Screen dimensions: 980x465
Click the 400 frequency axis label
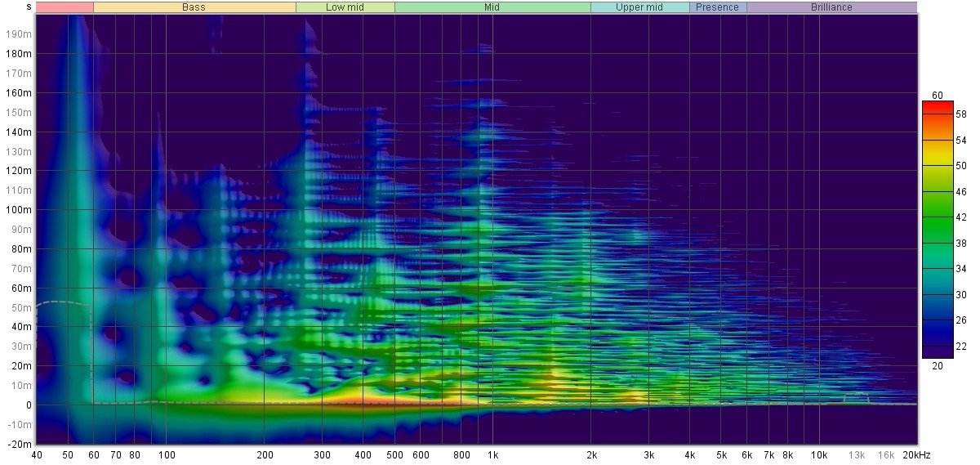click(363, 455)
